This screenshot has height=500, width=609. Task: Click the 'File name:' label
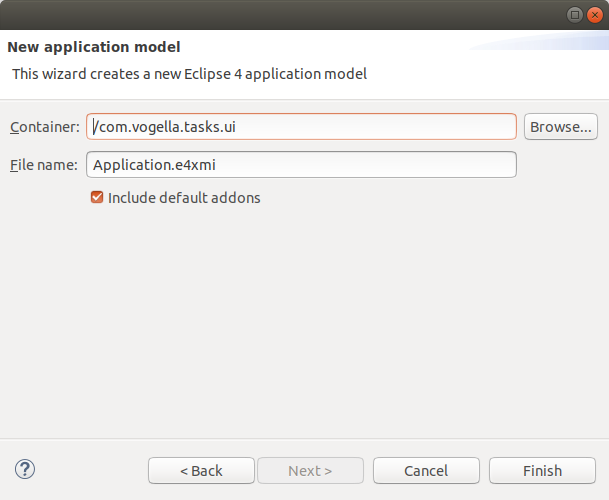point(44,165)
